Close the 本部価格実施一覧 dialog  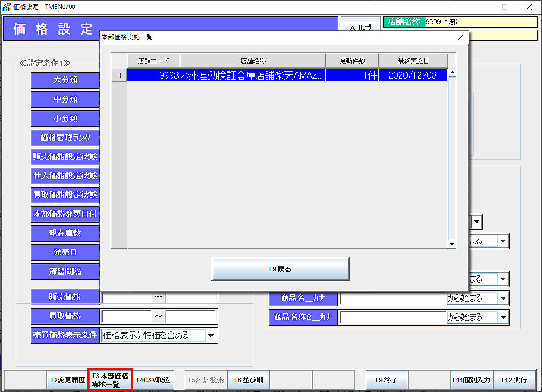[x=460, y=38]
